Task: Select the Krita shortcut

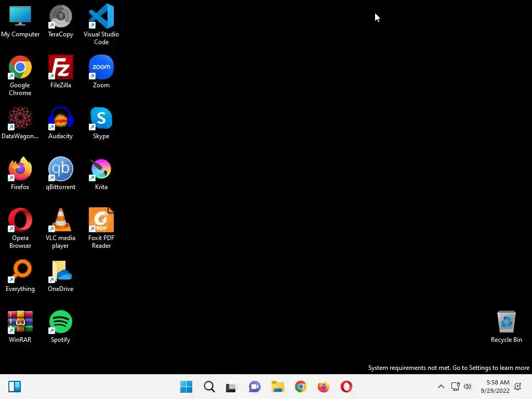Action: (101, 174)
